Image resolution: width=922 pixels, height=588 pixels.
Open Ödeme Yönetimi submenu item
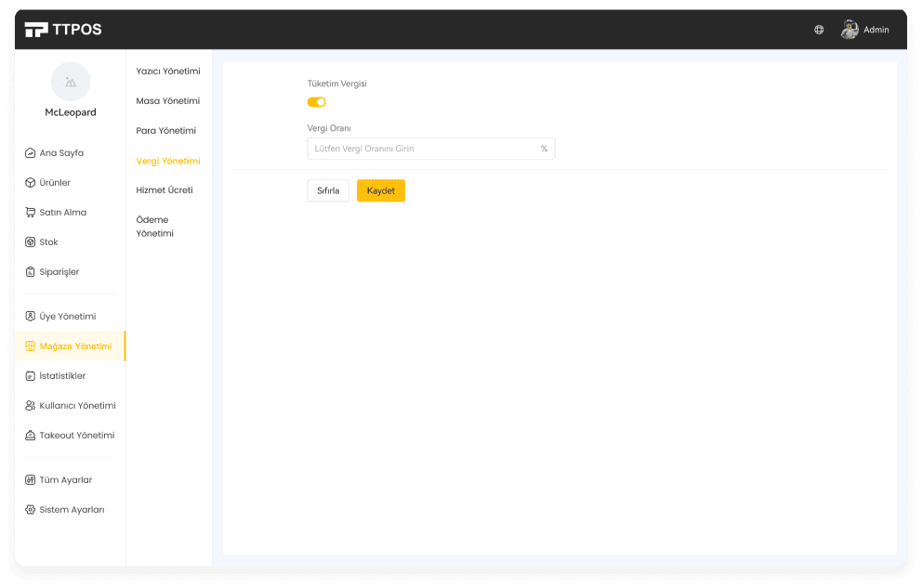coord(154,227)
